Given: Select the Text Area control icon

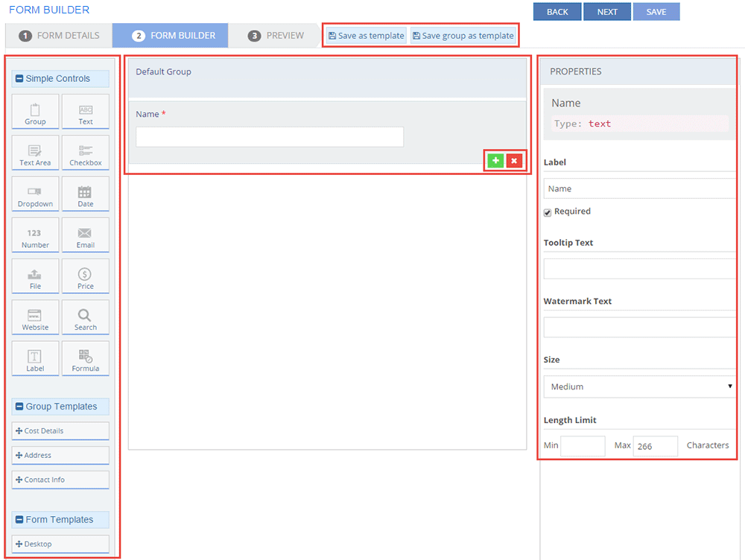Looking at the screenshot, I should (x=35, y=153).
